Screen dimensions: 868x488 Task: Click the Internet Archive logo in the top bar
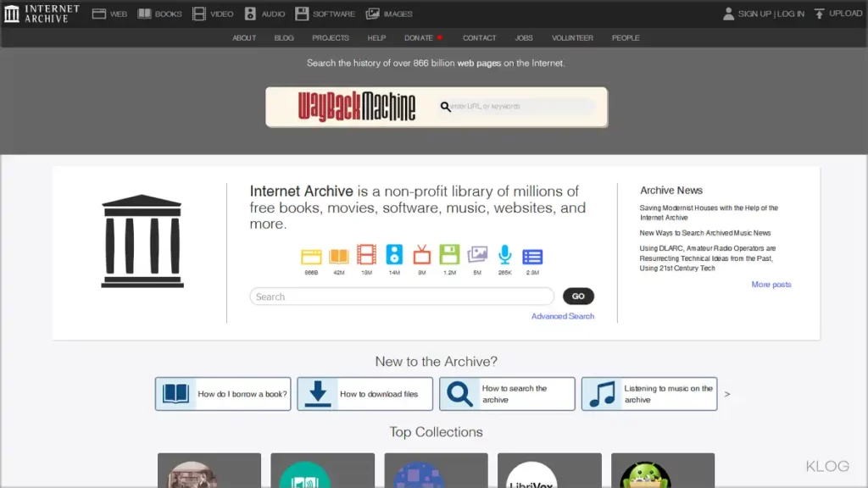[x=42, y=14]
